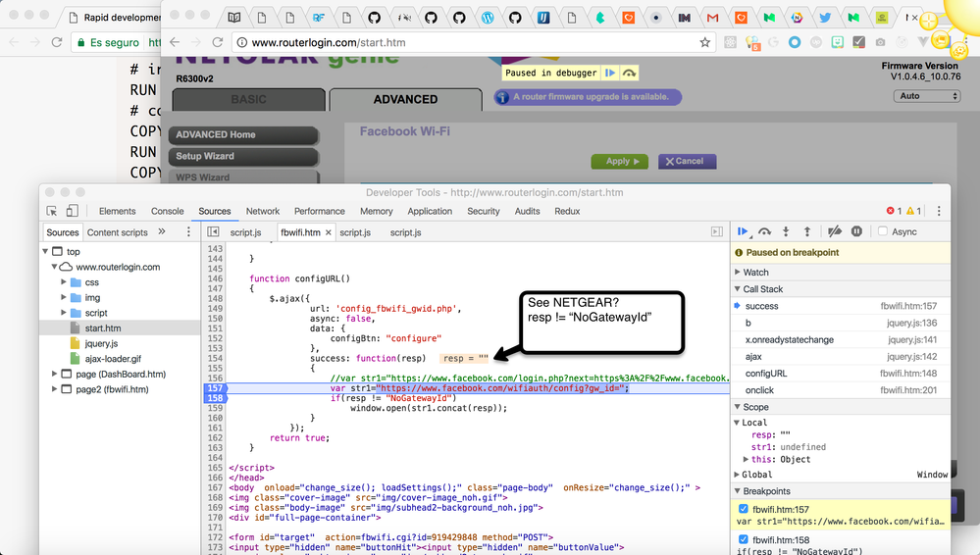Click Step into next function call
This screenshot has width=980, height=555.
tap(786, 231)
